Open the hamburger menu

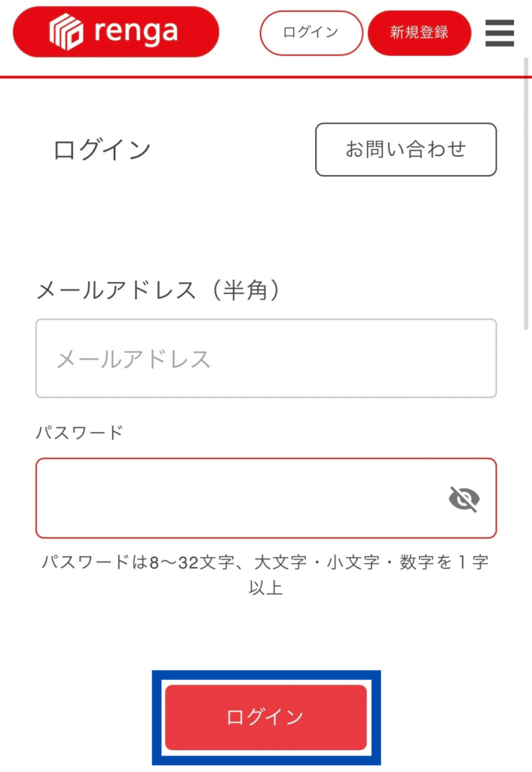[x=500, y=33]
